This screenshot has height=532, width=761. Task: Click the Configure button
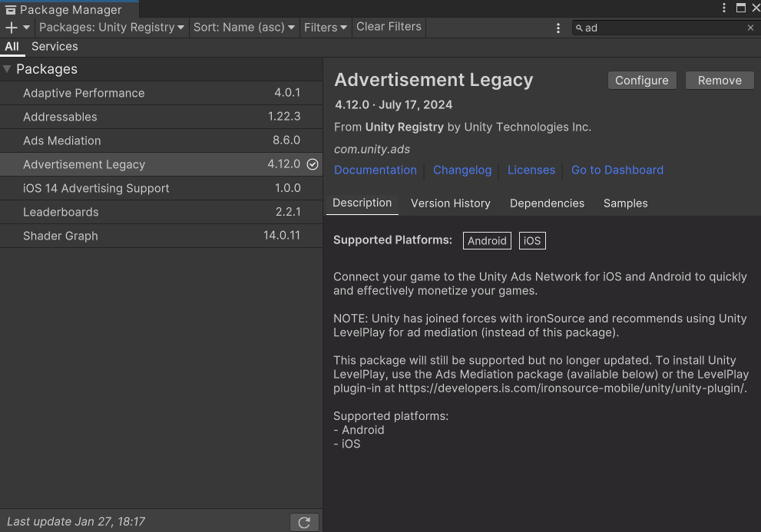(642, 81)
